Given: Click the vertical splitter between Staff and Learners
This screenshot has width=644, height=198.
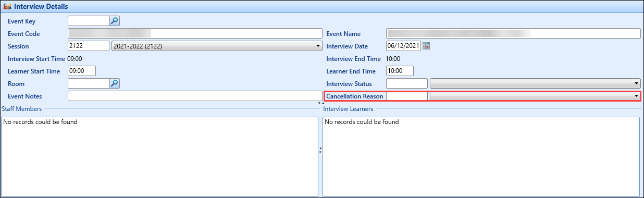Looking at the screenshot, I should point(320,150).
